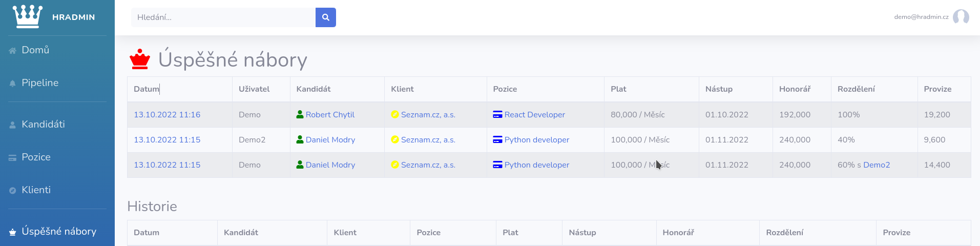Open candidate Robert Chytil link

click(x=330, y=115)
